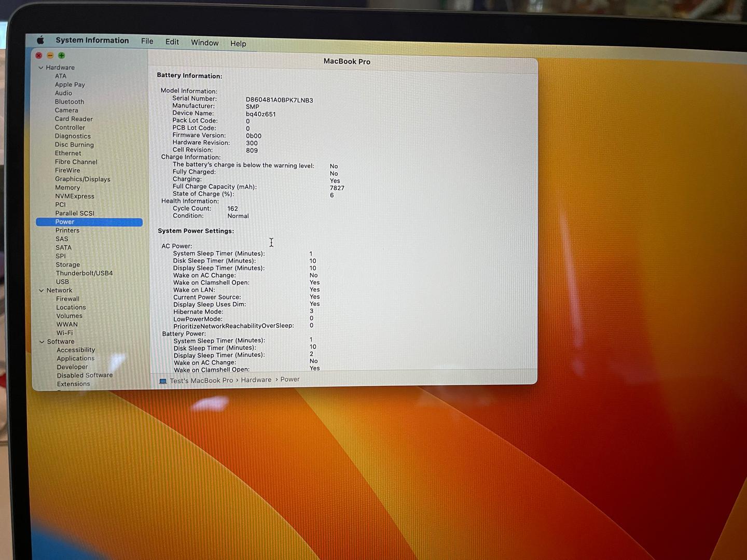Click the battery serial number D860481A0BPK7LNB3

[x=280, y=100]
